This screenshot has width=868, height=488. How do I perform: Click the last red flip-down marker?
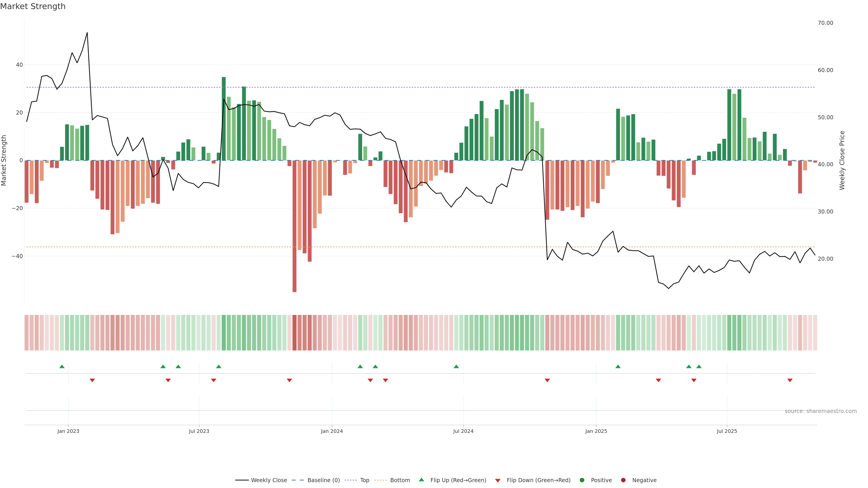point(790,380)
